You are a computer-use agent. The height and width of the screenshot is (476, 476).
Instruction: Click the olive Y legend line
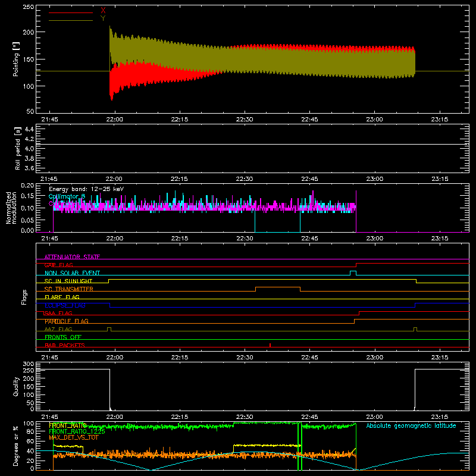[x=70, y=20]
